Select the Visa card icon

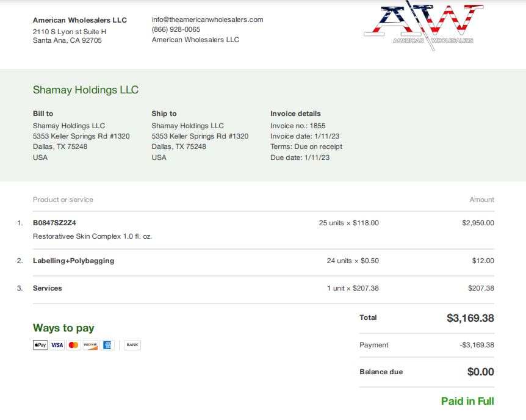click(x=57, y=345)
